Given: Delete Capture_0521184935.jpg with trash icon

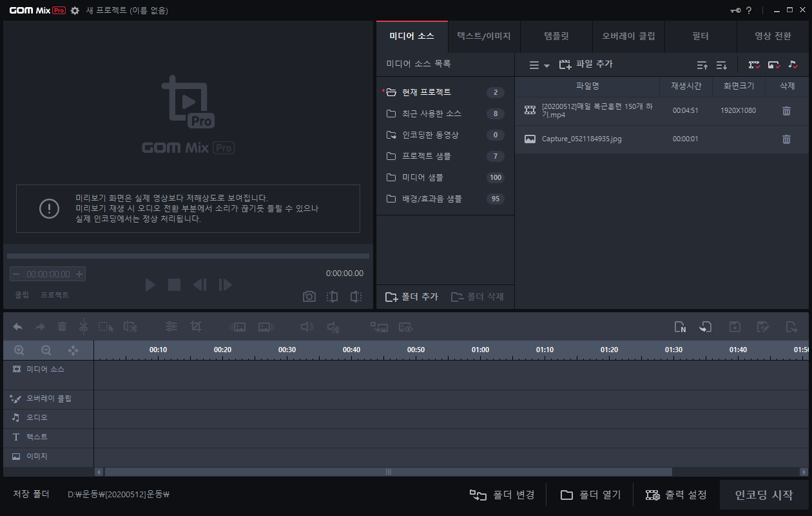Looking at the screenshot, I should 786,139.
